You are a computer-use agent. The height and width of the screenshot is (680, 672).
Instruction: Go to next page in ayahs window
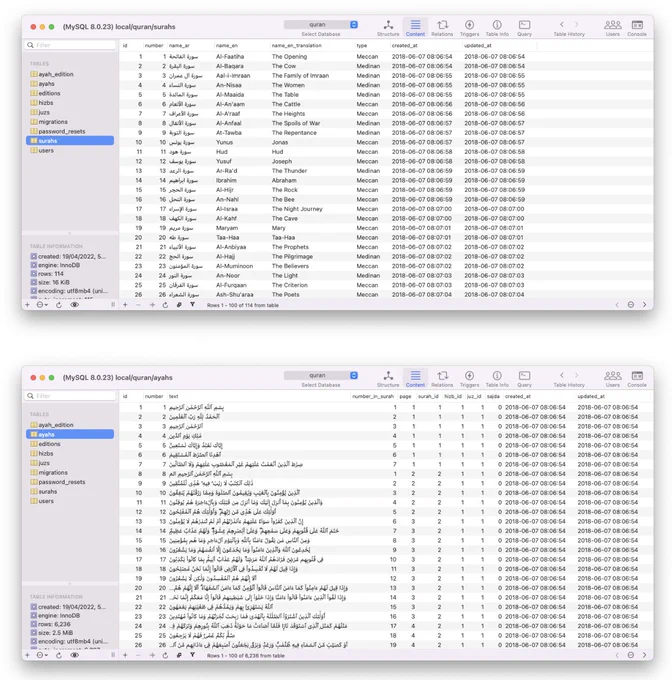pos(645,655)
